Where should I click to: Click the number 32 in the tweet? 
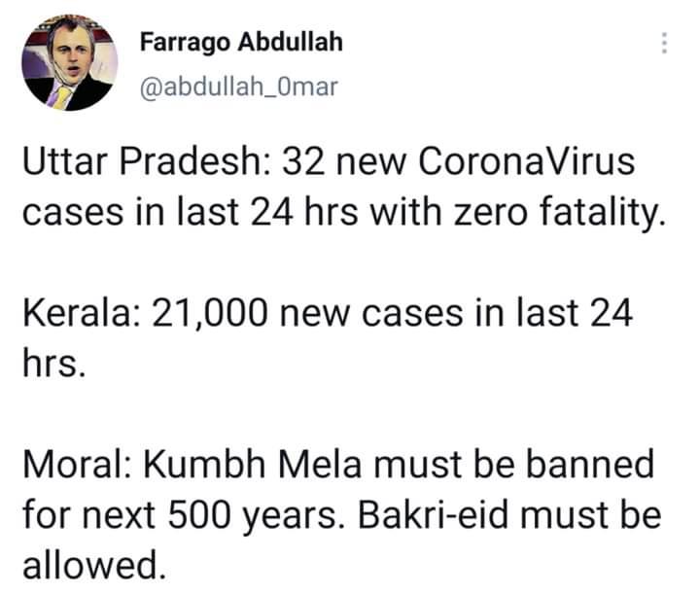[x=302, y=161]
